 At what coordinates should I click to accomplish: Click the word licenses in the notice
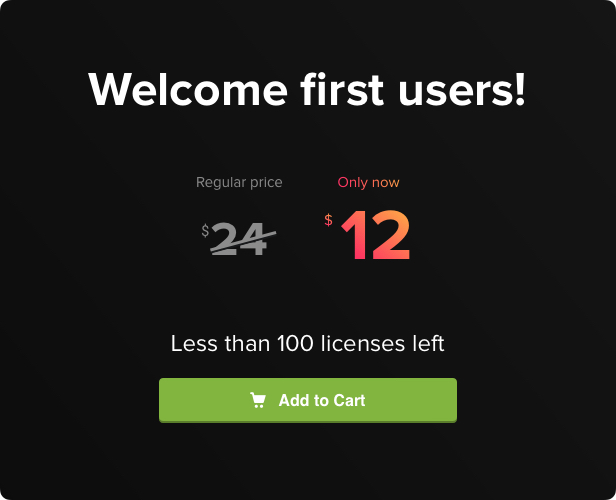coord(363,344)
